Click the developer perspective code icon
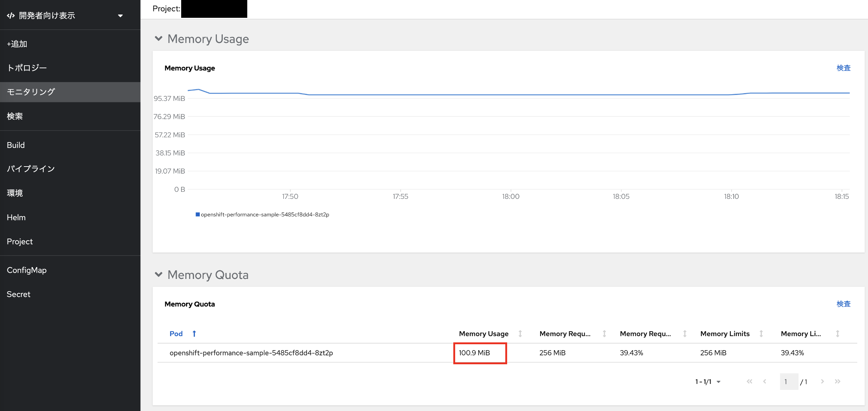This screenshot has width=868, height=411. point(11,16)
